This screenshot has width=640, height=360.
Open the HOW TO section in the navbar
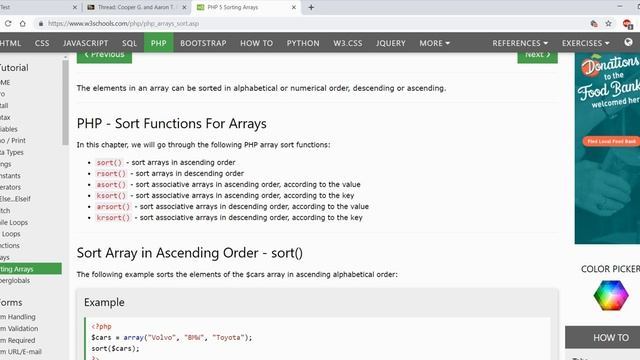click(x=256, y=43)
